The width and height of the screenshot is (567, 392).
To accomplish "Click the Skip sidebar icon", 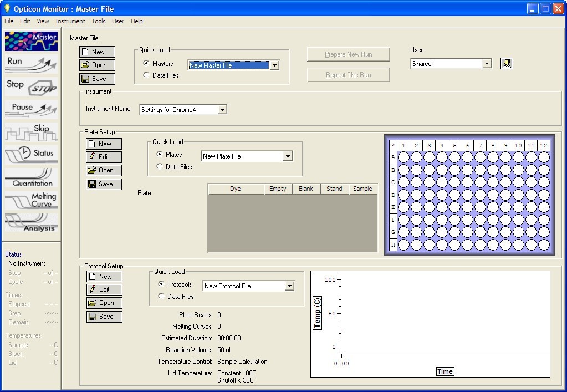I will click(31, 132).
